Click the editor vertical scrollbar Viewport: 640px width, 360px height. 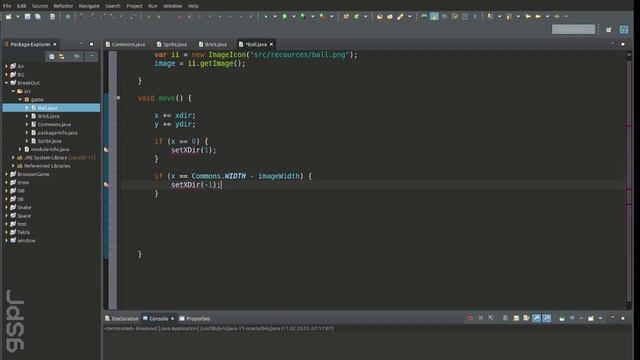click(629, 180)
